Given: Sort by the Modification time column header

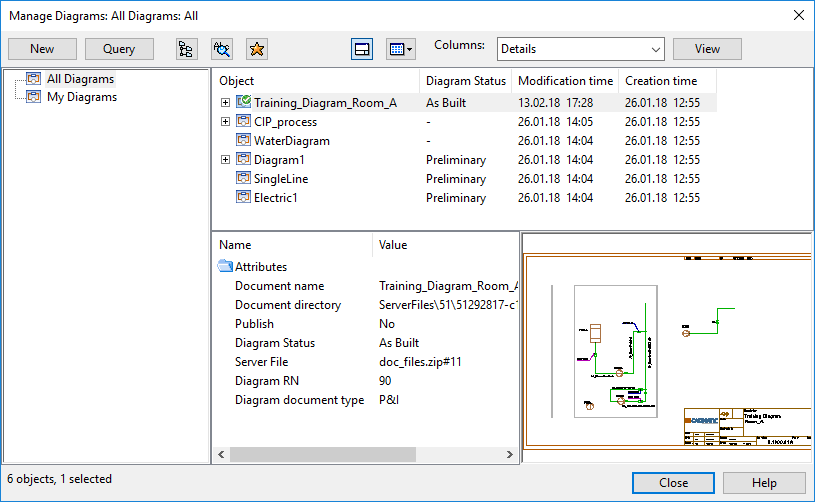Looking at the screenshot, I should (x=565, y=81).
